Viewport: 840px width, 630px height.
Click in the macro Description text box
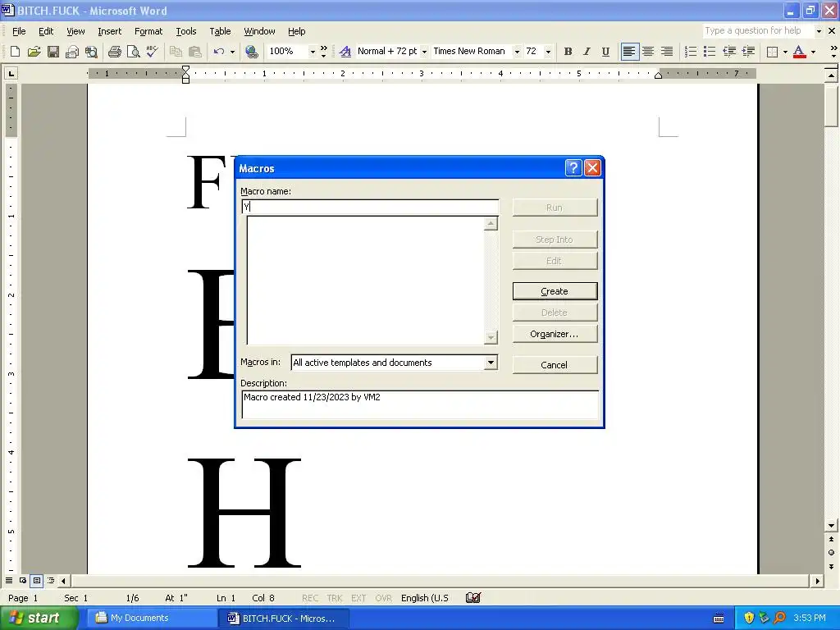click(x=420, y=404)
